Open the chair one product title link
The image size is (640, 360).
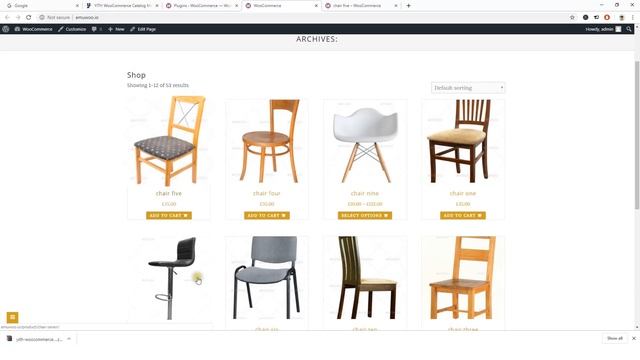click(462, 193)
